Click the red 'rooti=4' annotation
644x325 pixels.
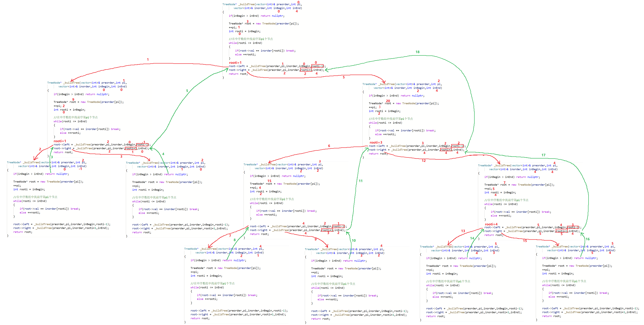(x=491, y=224)
